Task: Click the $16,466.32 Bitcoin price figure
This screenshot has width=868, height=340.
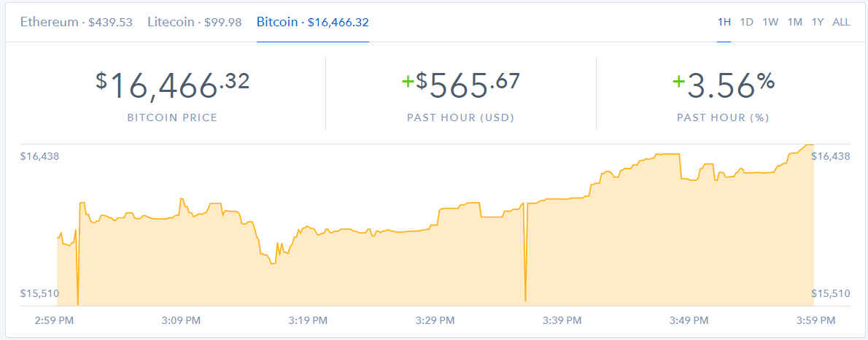Action: pos(173,85)
